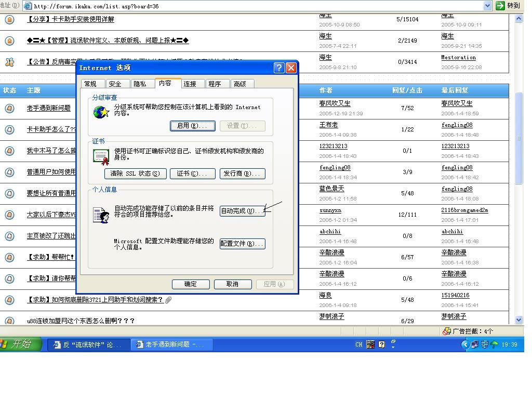This screenshot has height=399, width=532.
Task: Click the IME keyboard icon on language bar
Action: 370,345
